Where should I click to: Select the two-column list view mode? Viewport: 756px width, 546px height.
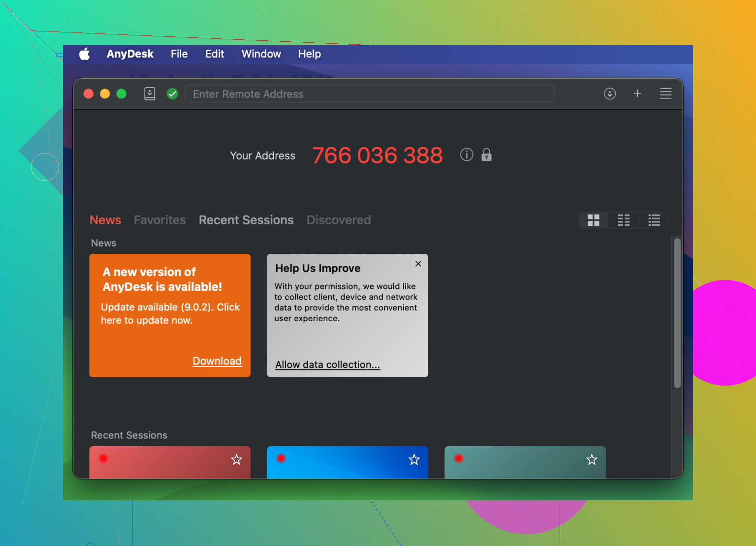point(624,220)
